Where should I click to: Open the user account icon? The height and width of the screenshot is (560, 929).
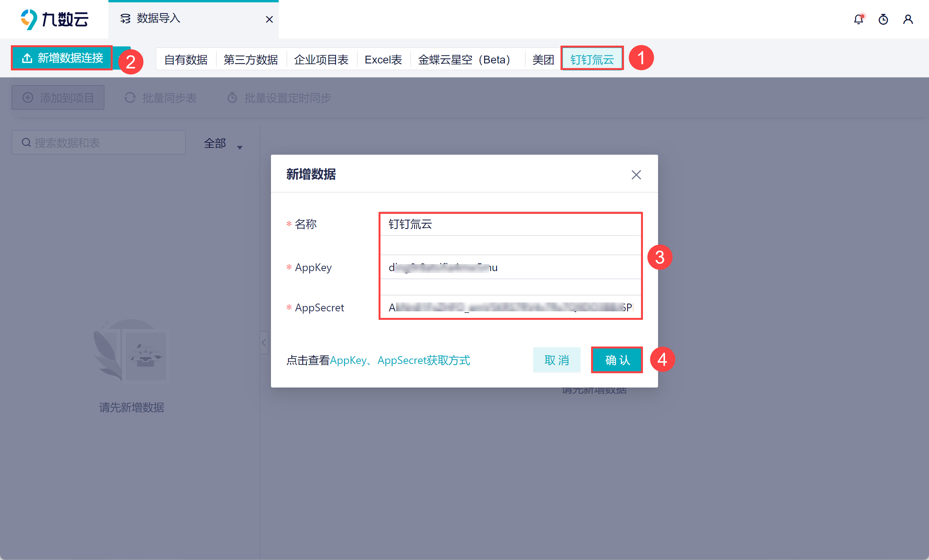click(908, 19)
